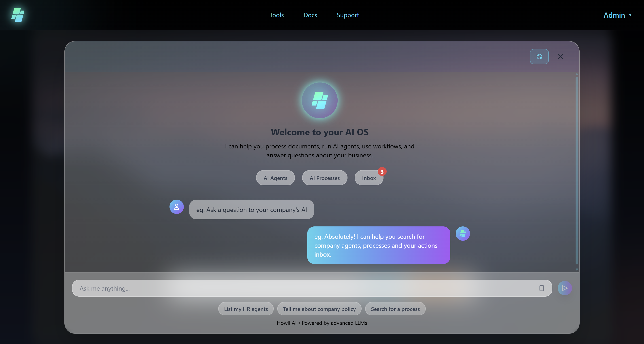The height and width of the screenshot is (344, 644).
Task: Click the 'Ask me anything' input field
Action: click(300, 288)
